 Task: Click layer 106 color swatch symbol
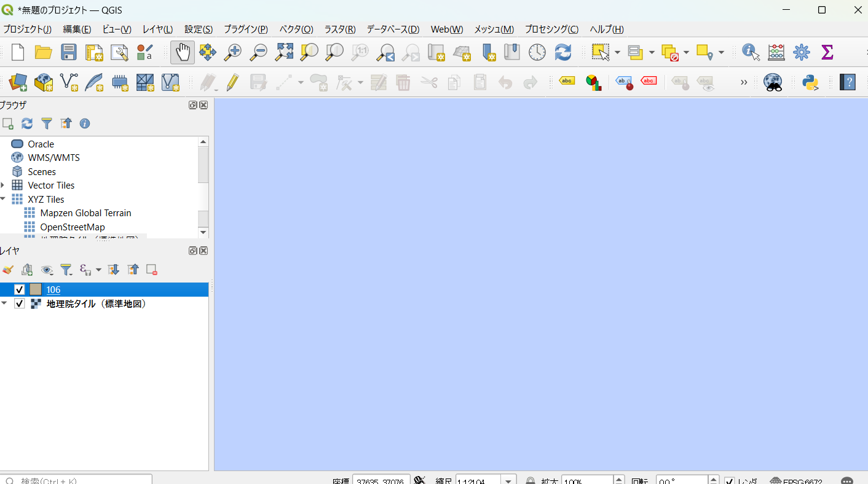point(36,290)
